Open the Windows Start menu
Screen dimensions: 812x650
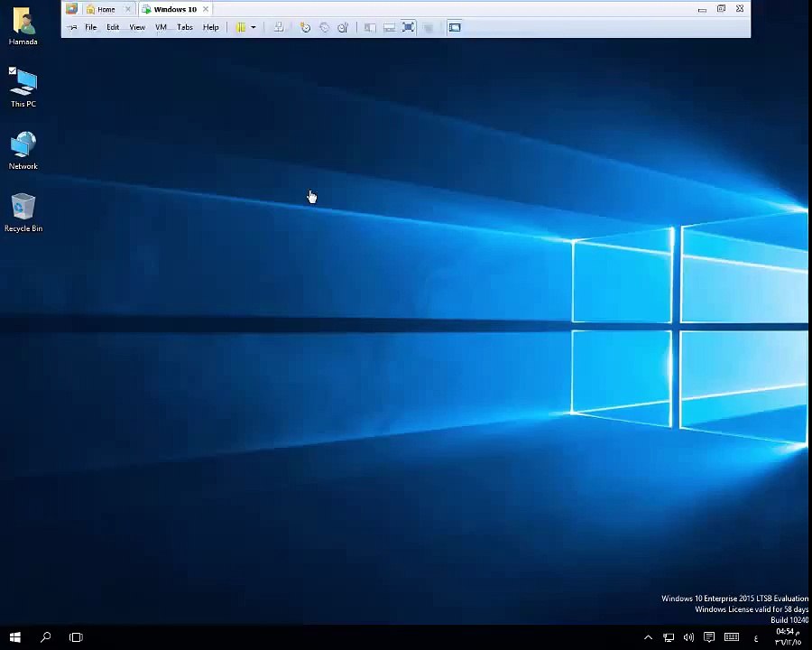(15, 637)
